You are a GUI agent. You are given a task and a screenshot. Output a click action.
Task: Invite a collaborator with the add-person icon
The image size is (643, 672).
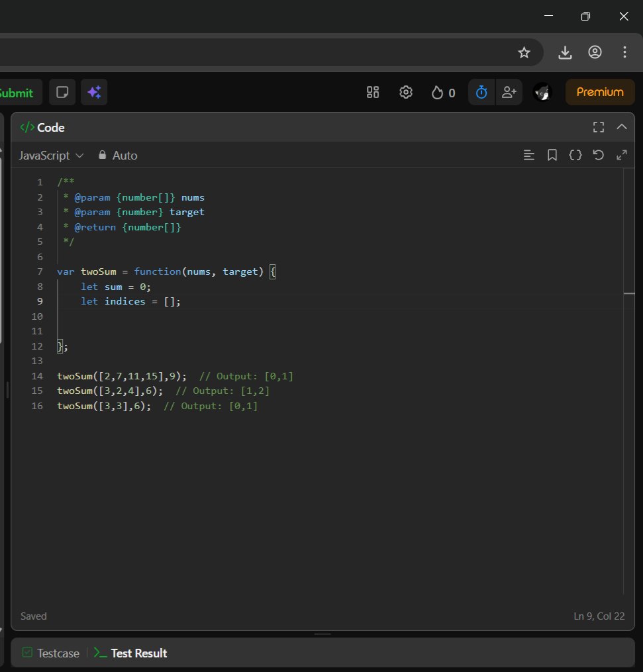click(x=509, y=92)
